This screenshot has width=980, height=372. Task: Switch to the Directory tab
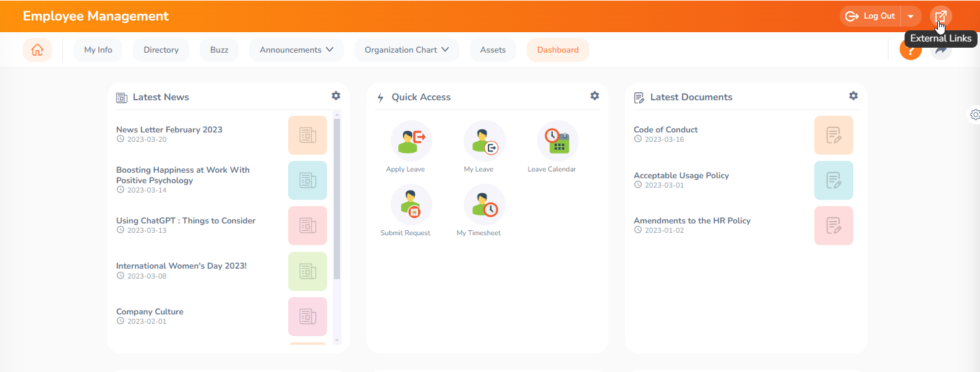click(x=161, y=50)
